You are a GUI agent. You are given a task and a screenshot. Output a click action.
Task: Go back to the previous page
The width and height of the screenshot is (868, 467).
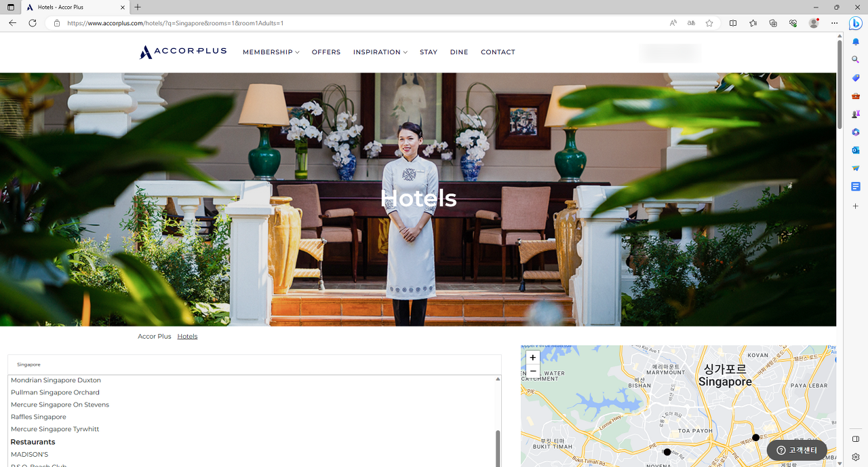pos(12,23)
